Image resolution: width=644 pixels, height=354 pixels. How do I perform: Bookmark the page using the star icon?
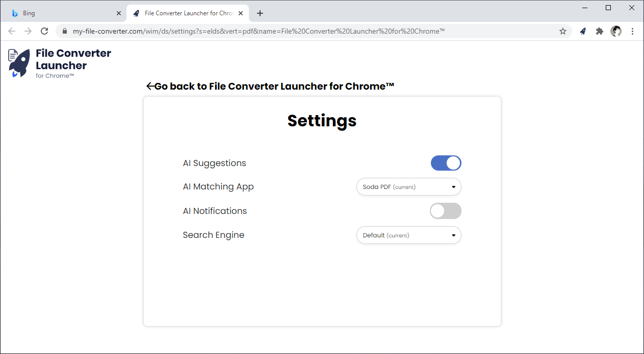click(563, 31)
